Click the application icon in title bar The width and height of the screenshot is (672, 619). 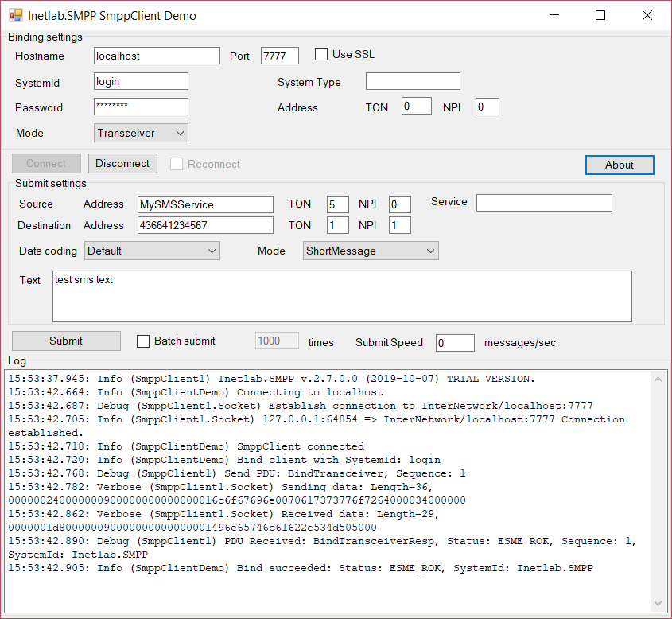15,15
